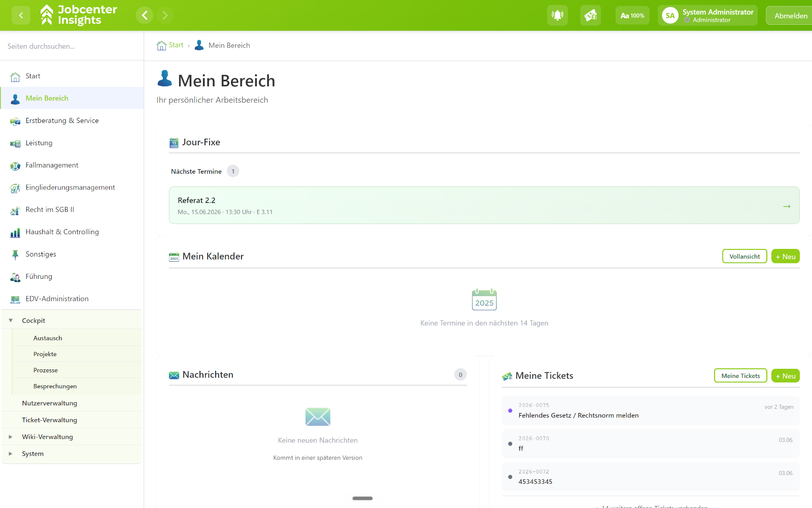Open System Administrator profile menu

(708, 15)
